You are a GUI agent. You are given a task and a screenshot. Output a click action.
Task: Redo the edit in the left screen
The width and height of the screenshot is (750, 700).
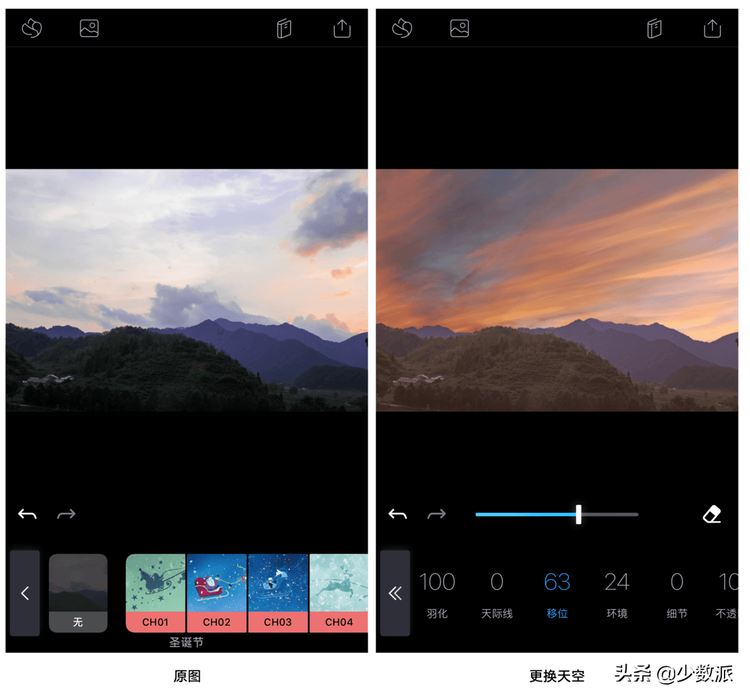tap(66, 515)
